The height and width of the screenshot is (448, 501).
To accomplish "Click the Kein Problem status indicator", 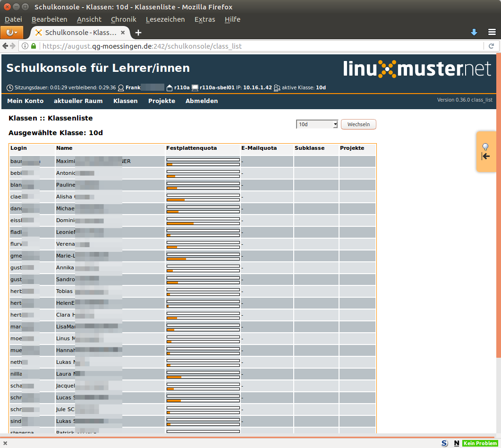I will [x=480, y=443].
